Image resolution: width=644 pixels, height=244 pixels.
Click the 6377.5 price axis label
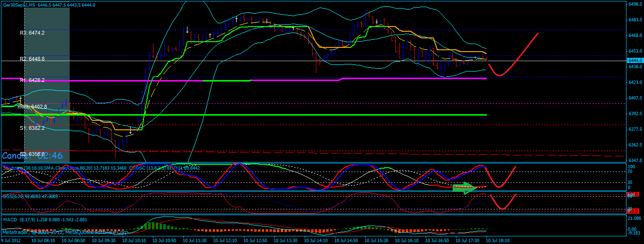coord(635,129)
